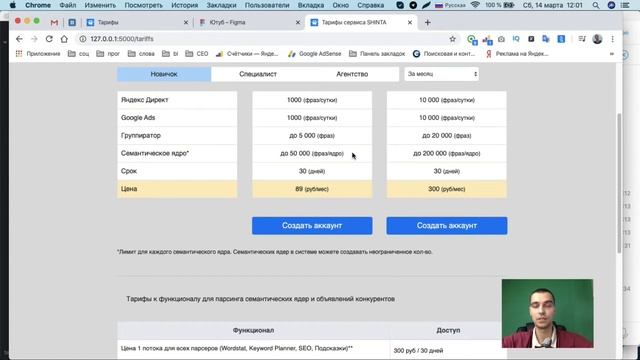Image resolution: width=640 pixels, height=360 pixels.
Task: Open the home page icon
Action: coord(64,39)
